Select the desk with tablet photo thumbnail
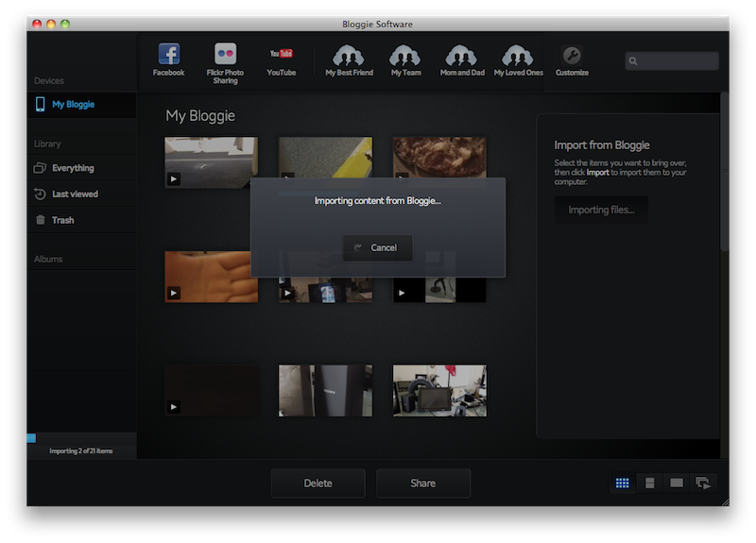 pyautogui.click(x=439, y=390)
